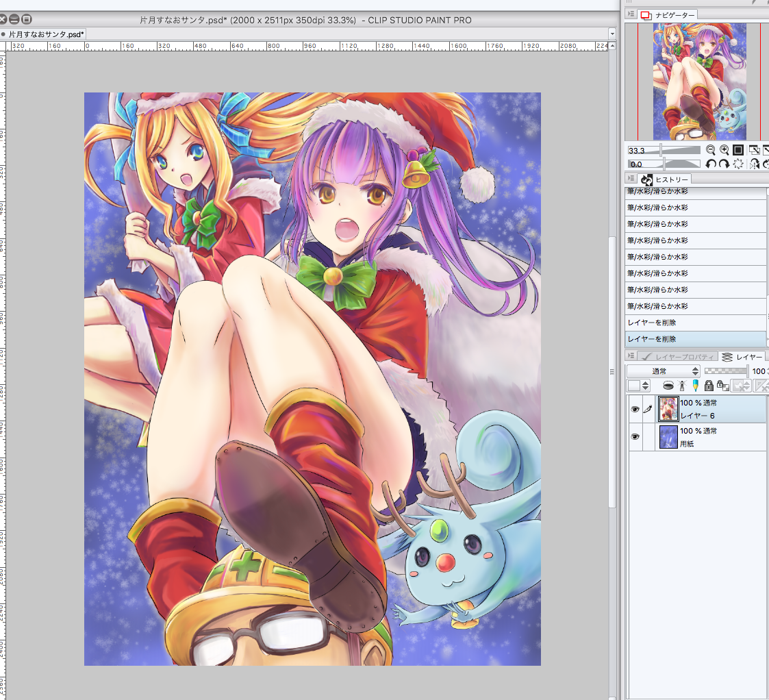Reset rotation with the dashed circle icon
769x700 pixels.
pyautogui.click(x=738, y=164)
